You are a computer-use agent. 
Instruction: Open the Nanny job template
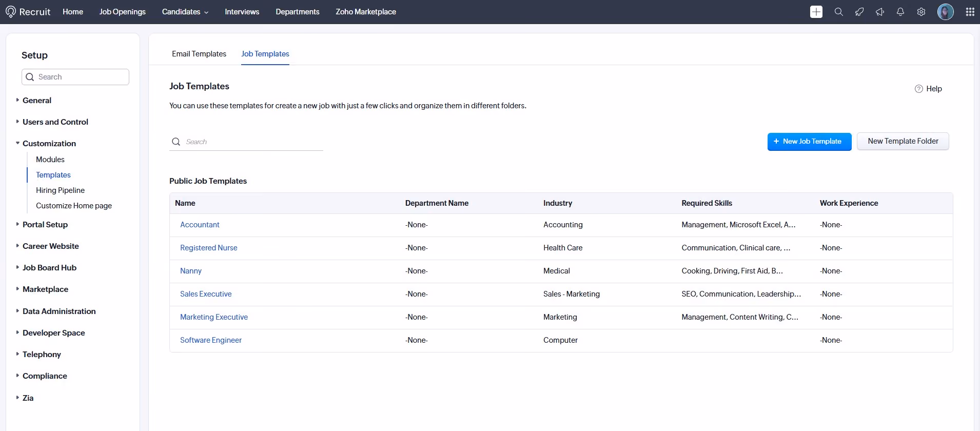pyautogui.click(x=191, y=271)
